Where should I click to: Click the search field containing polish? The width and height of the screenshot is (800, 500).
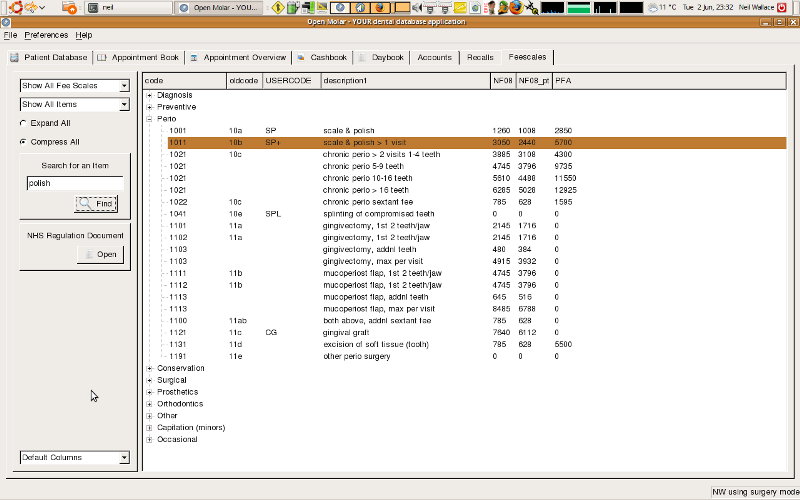click(75, 183)
